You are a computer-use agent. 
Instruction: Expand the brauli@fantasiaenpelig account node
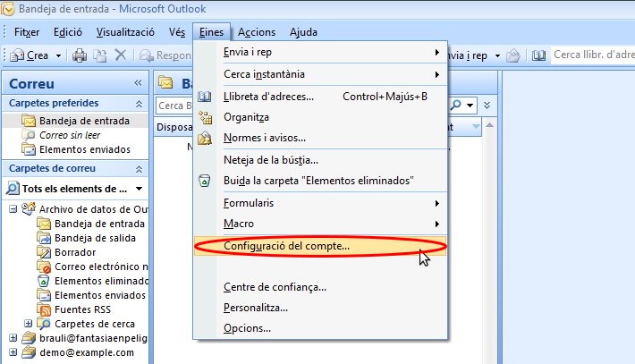pyautogui.click(x=13, y=338)
